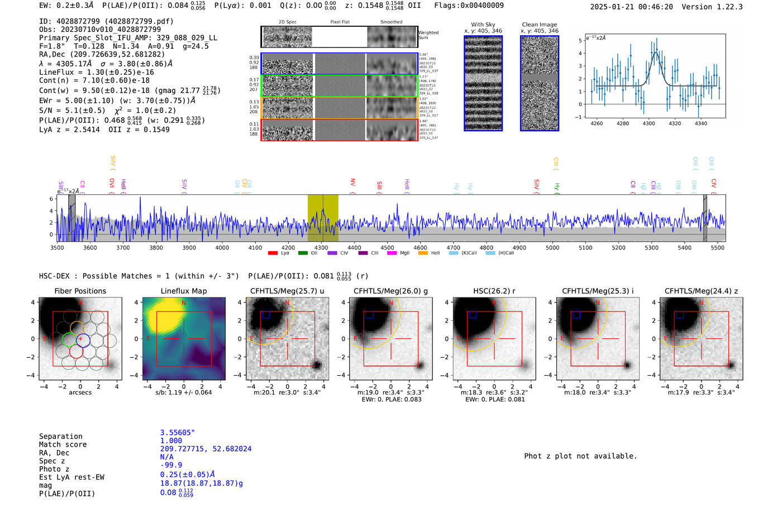Viewport: 782px width, 532px height.
Task: Click the small blue square in HSC r image
Action: [x=473, y=315]
